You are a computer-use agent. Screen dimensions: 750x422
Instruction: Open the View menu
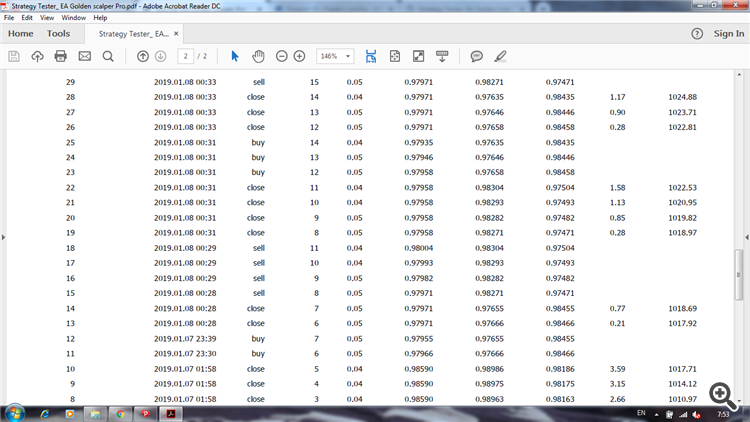pos(47,18)
